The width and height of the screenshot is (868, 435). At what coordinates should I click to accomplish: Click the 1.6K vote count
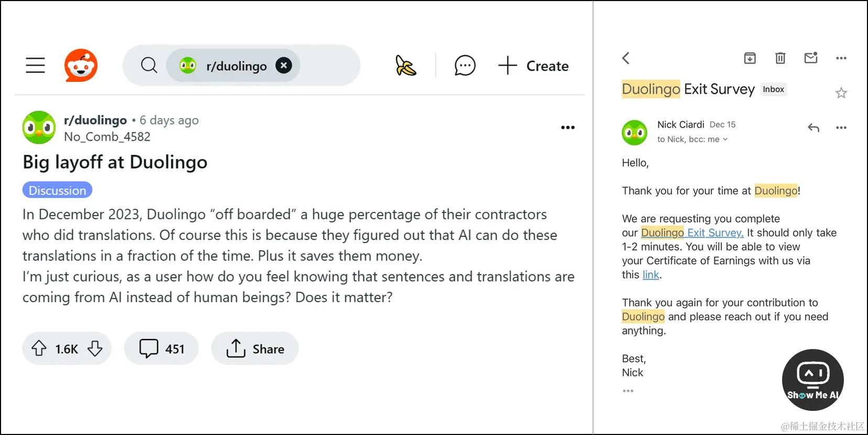tap(67, 349)
